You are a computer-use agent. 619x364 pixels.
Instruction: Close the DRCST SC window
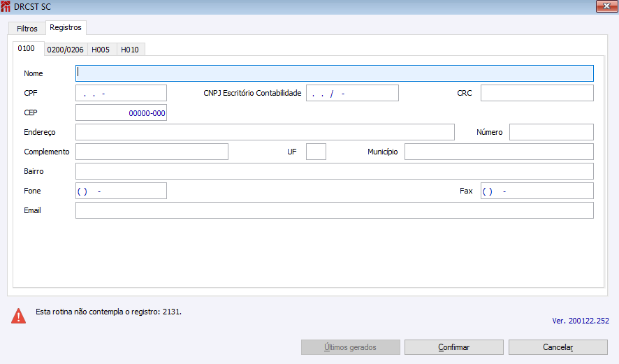click(606, 6)
